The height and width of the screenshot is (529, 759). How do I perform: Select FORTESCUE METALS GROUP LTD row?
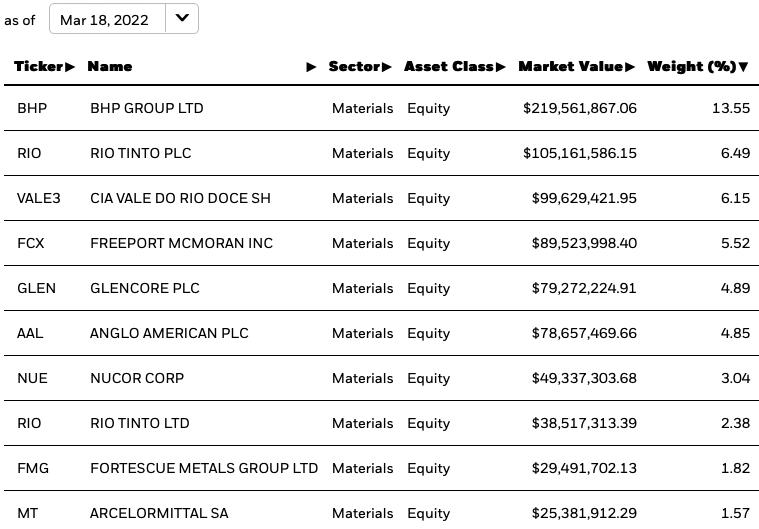point(381,468)
